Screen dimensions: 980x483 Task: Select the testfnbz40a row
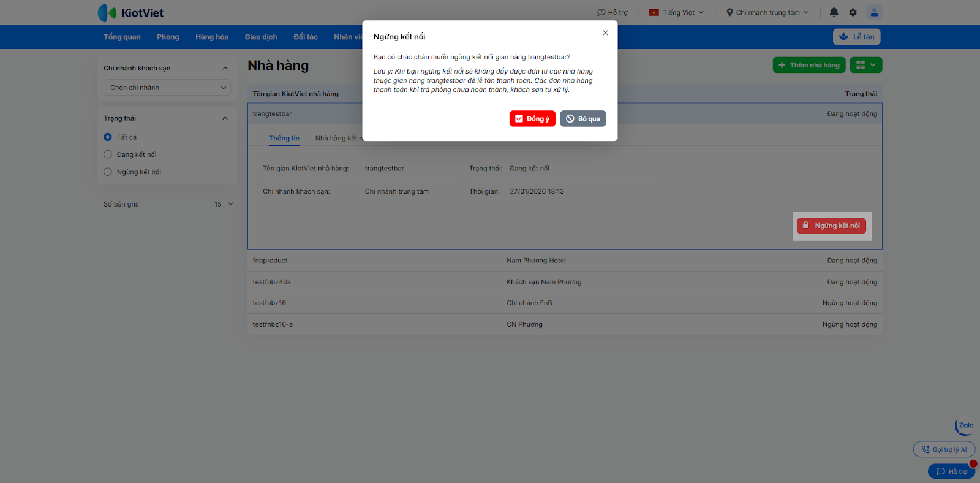[x=565, y=282]
